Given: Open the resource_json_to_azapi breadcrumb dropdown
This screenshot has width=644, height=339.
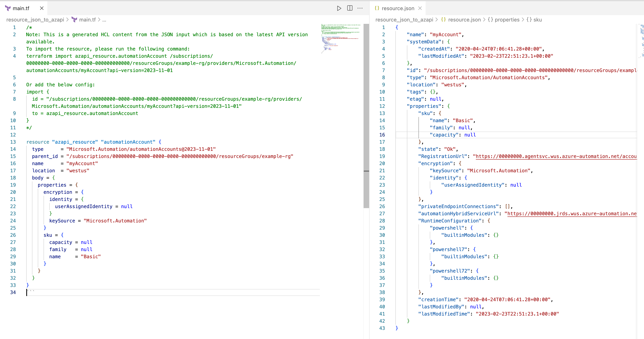Looking at the screenshot, I should [36, 20].
